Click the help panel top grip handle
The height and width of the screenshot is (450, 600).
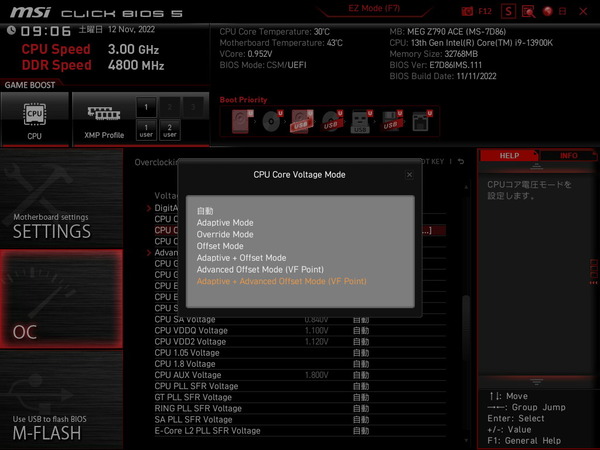coord(536,166)
